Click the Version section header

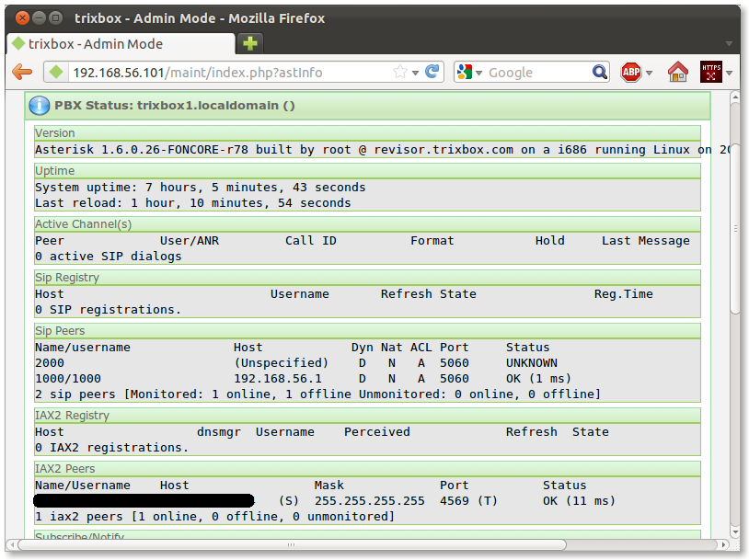click(x=367, y=132)
